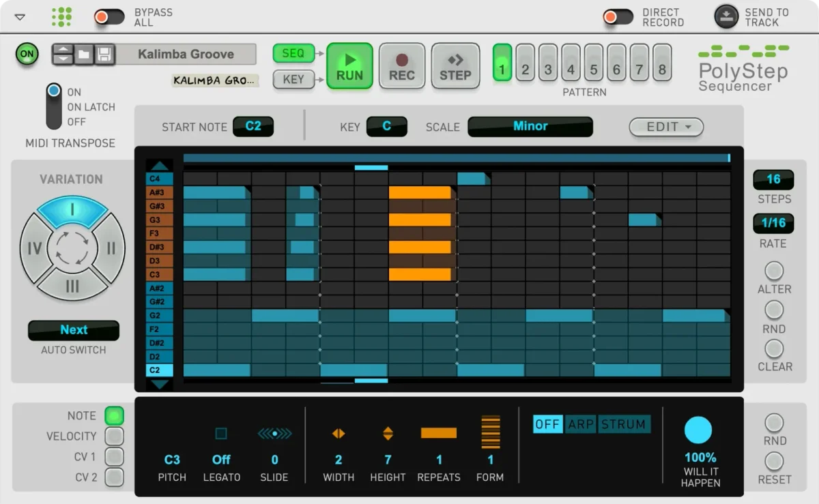
Task: Click the grid scroll up arrow
Action: click(x=160, y=166)
